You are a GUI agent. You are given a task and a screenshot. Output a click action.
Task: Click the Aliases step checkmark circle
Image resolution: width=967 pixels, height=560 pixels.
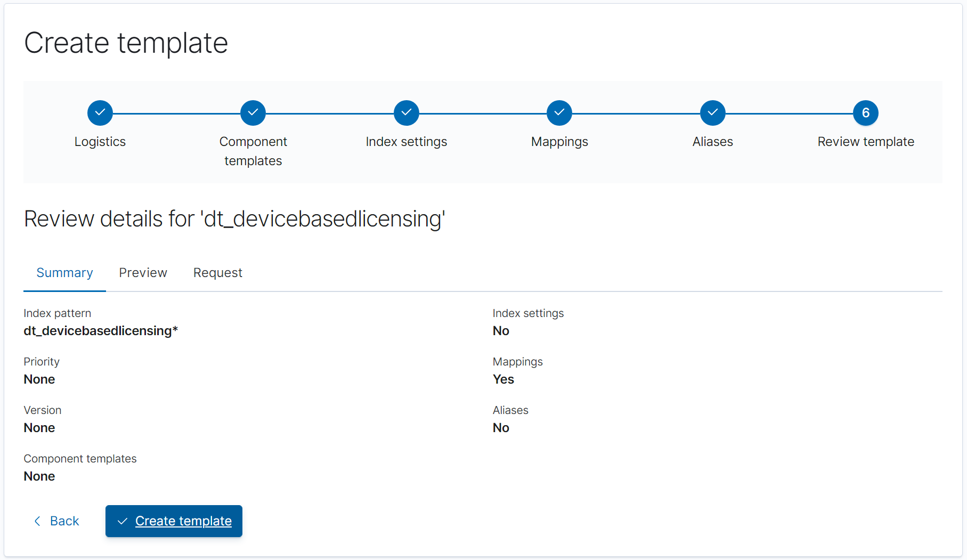tap(713, 113)
